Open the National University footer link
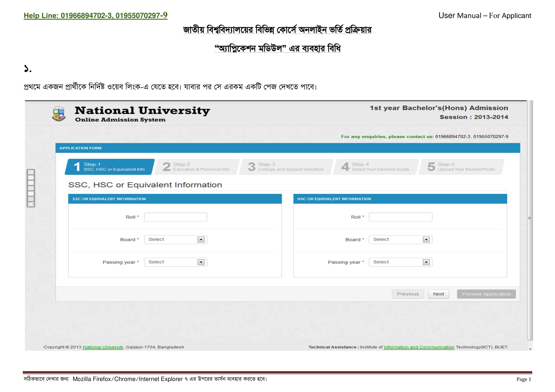This screenshot has height=392, width=555. tap(103, 347)
